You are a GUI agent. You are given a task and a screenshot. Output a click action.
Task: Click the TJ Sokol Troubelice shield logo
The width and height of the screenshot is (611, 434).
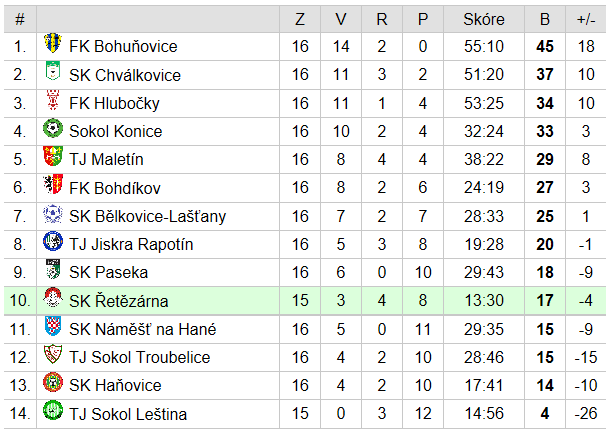[x=53, y=354]
